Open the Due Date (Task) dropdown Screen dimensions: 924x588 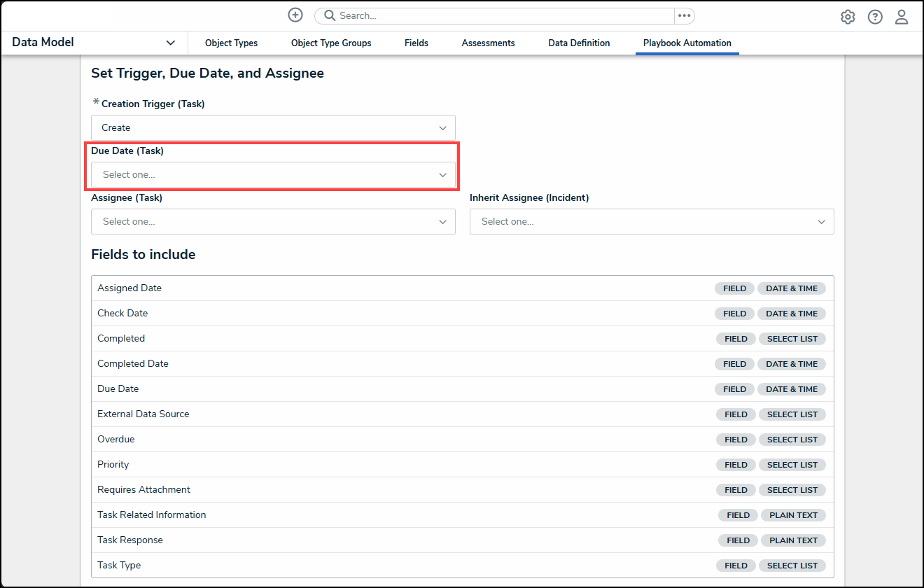[x=273, y=175]
